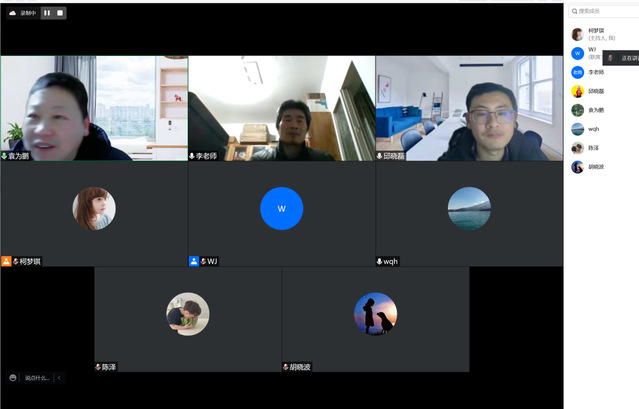Click the wqh lake avatar tile
639x409 pixels.
pos(469,208)
